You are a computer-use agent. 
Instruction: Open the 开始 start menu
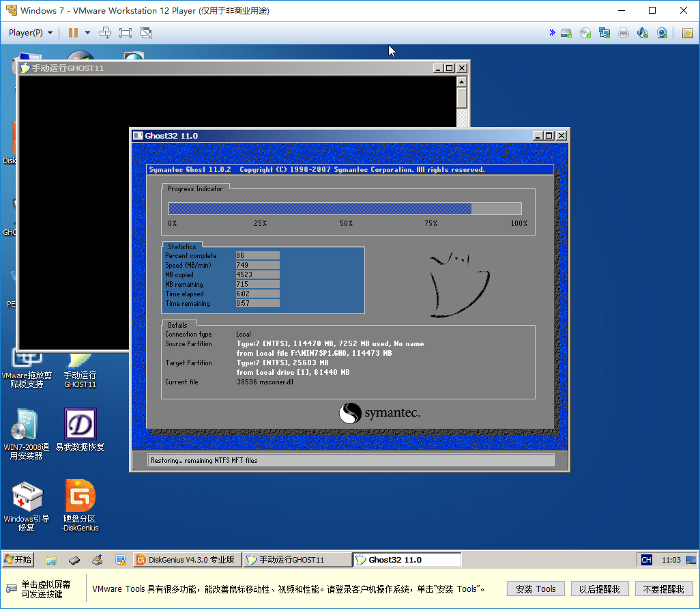pos(18,559)
